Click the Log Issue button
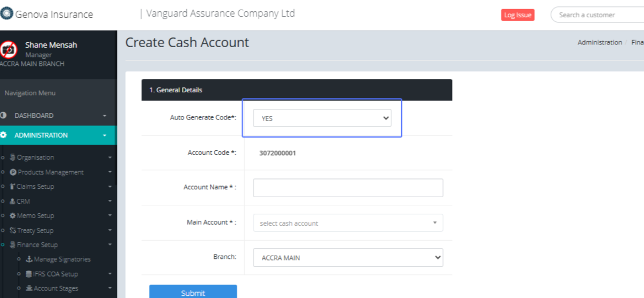This screenshot has height=298, width=644. coord(517,15)
